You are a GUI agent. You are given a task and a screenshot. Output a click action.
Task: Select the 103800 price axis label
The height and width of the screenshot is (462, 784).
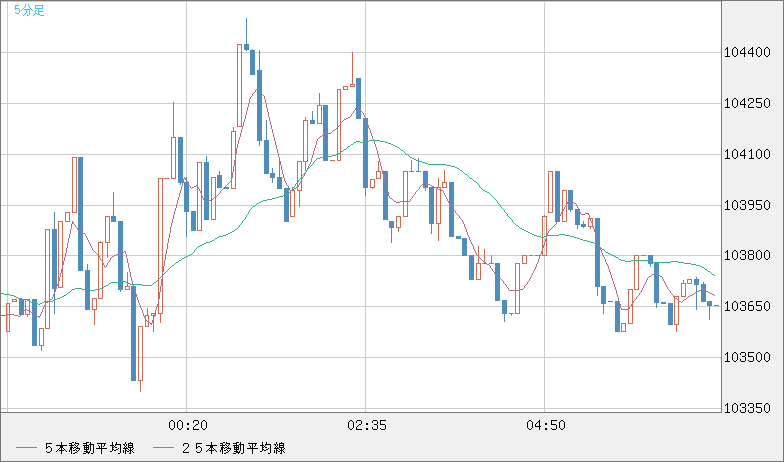747,256
